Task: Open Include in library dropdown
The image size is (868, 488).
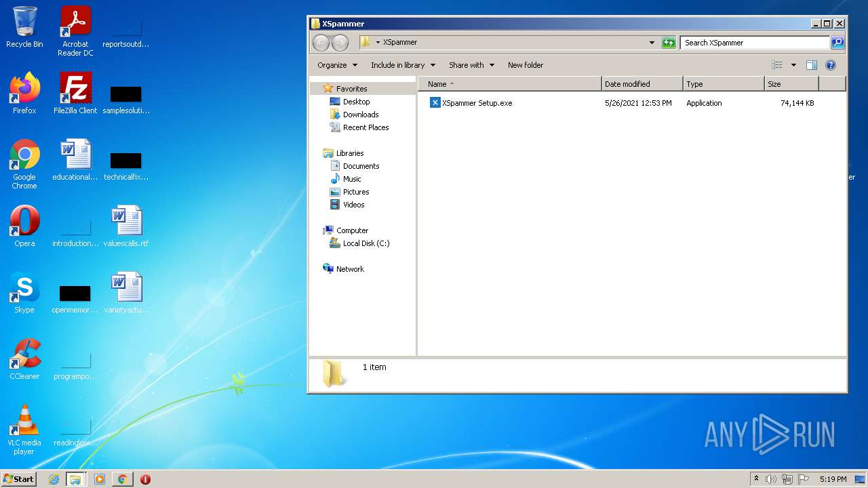Action: click(403, 65)
